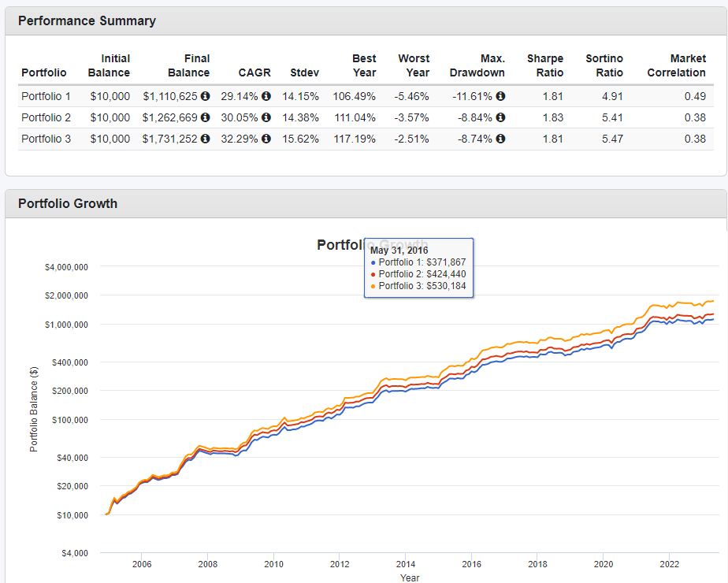This screenshot has height=583, width=728.
Task: Click the 1.83 Sharpe ratio value
Action: (553, 118)
